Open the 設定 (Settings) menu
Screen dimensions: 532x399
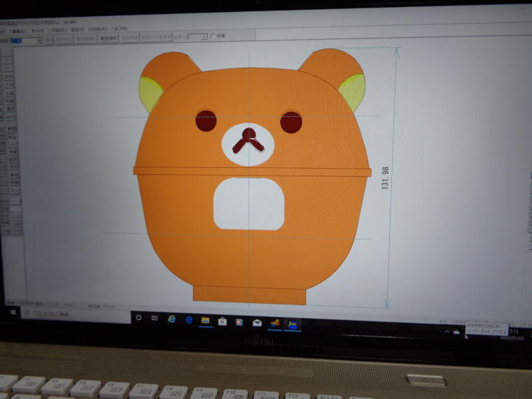pyautogui.click(x=78, y=30)
